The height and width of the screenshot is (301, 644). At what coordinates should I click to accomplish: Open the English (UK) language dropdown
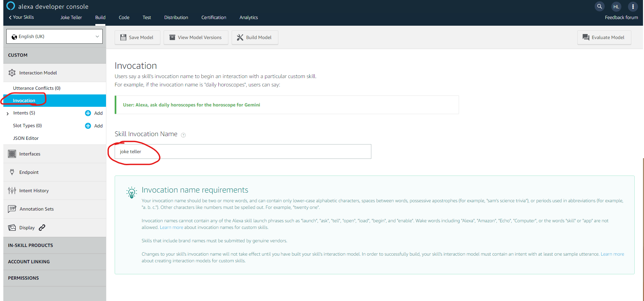(x=54, y=36)
